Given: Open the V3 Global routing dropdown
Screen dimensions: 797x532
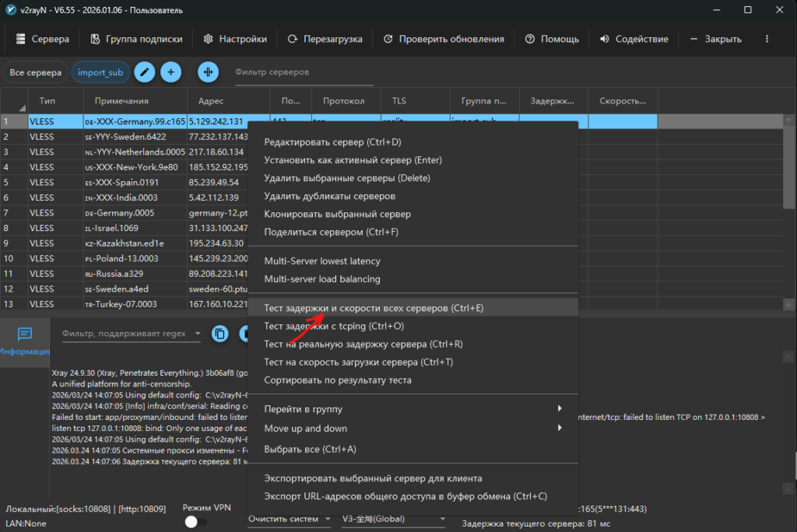Looking at the screenshot, I should pyautogui.click(x=395, y=519).
